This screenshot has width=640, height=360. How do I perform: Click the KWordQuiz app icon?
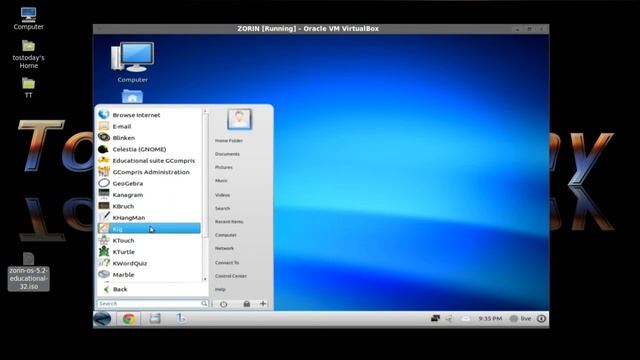[104, 263]
